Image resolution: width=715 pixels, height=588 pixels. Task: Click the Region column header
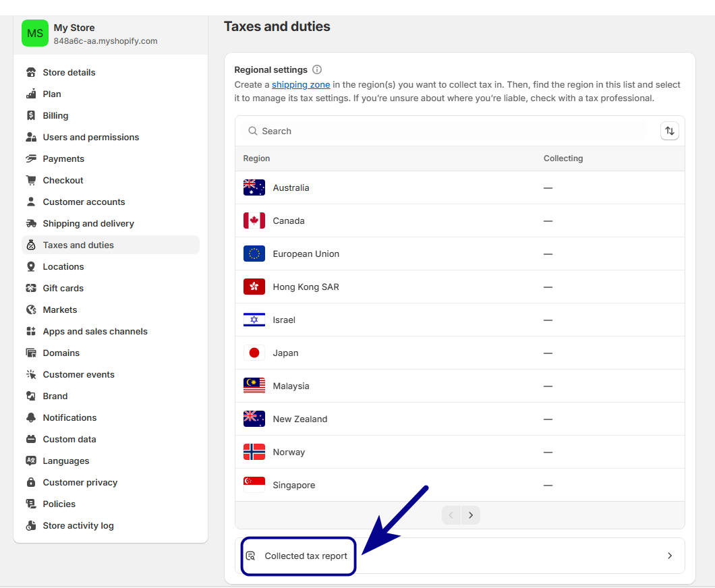[x=256, y=158]
